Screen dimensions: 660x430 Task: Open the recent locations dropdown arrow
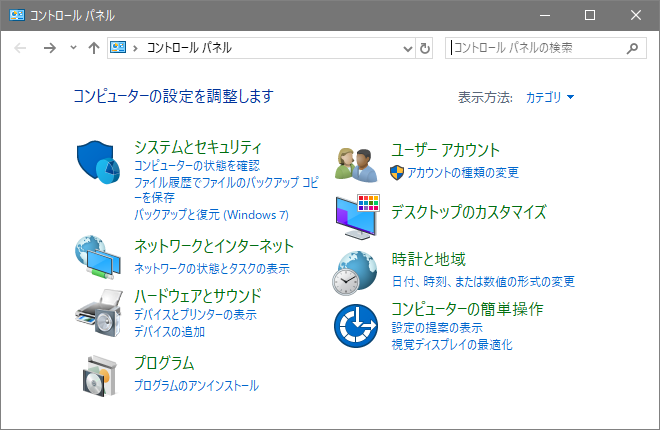coord(73,48)
